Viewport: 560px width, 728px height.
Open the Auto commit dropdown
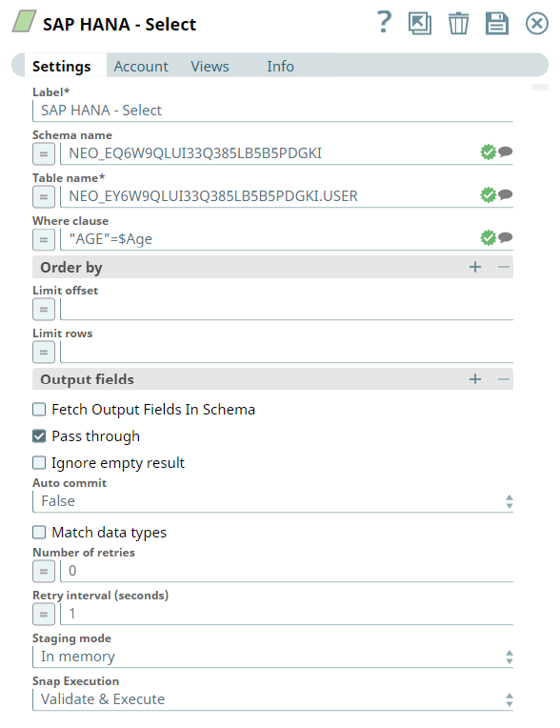[272, 501]
